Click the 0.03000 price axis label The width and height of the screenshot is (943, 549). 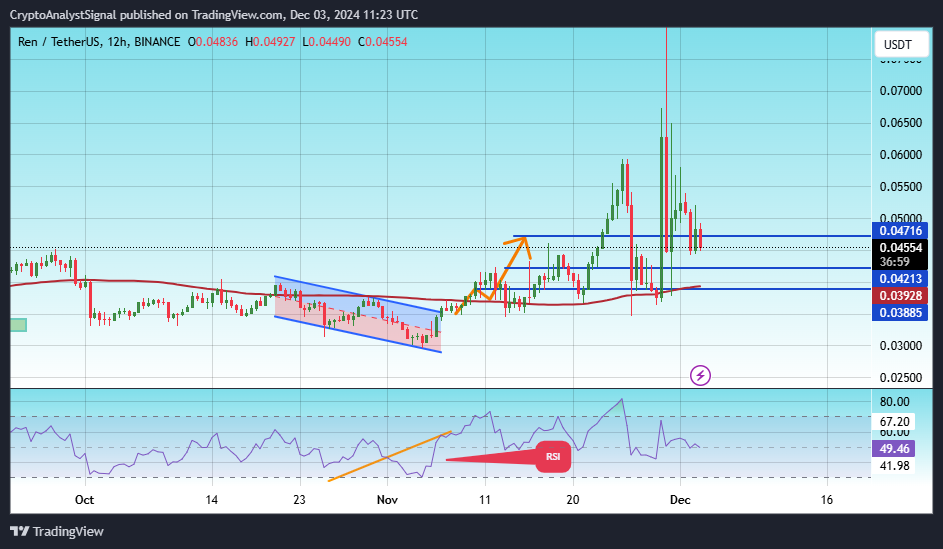point(900,346)
